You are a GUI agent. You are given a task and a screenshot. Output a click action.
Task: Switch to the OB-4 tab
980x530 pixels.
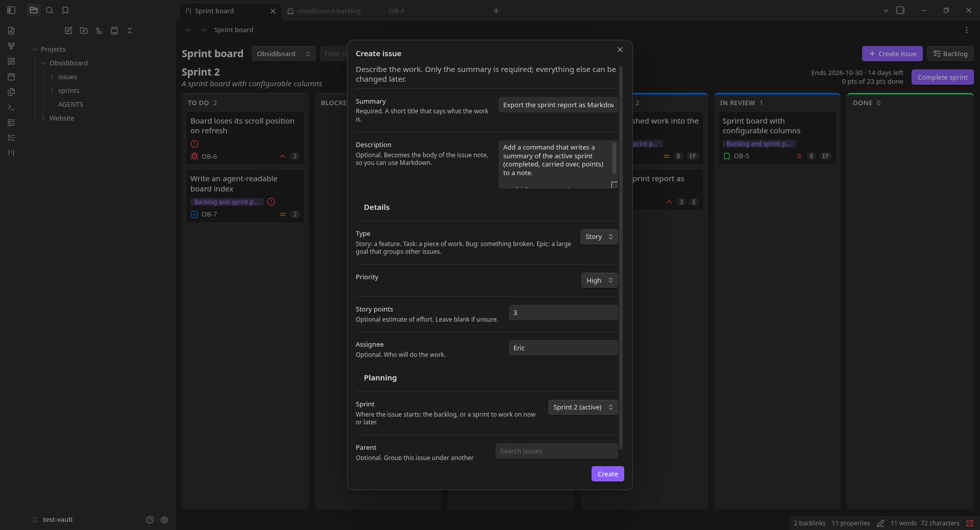coord(397,11)
